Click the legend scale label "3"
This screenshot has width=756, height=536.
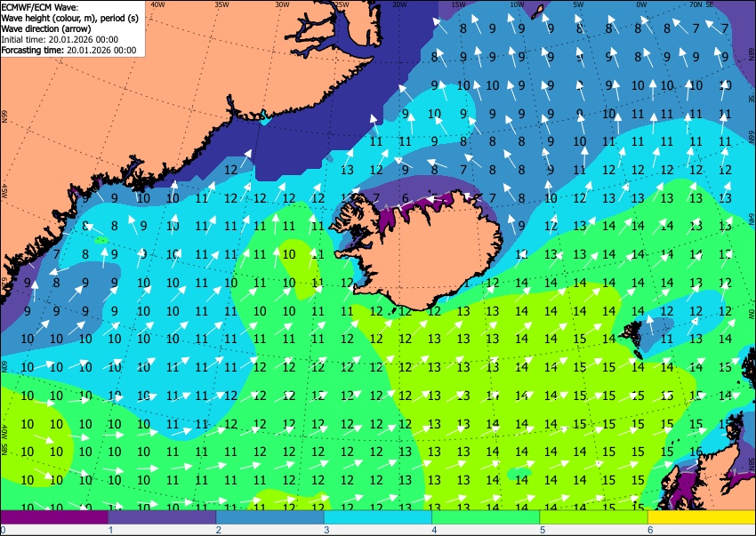tap(327, 530)
